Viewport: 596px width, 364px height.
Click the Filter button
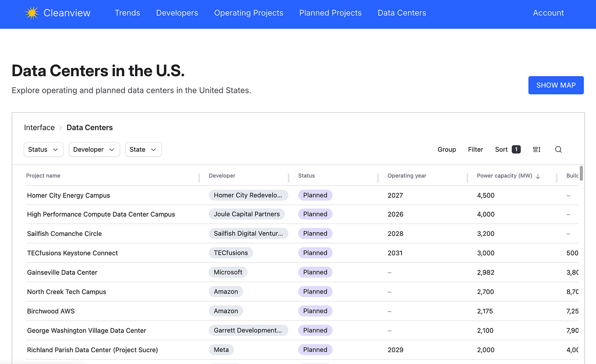coord(475,149)
